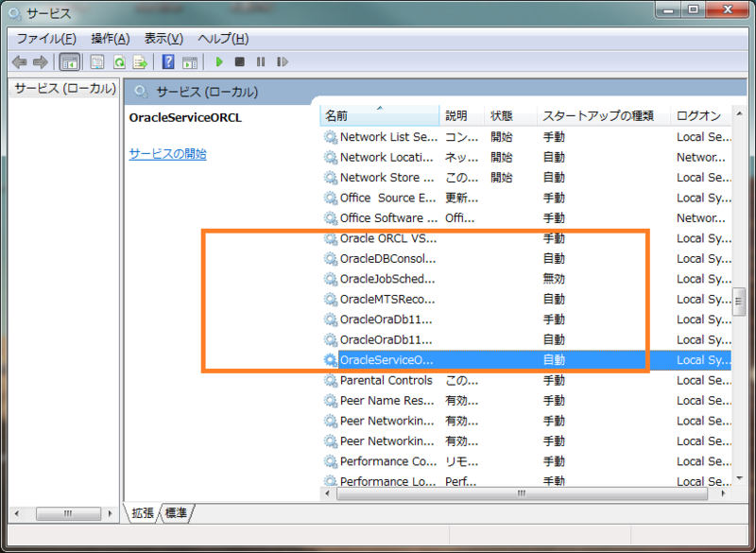Click the Offi... description cell
The height and width of the screenshot is (553, 756).
tap(459, 218)
